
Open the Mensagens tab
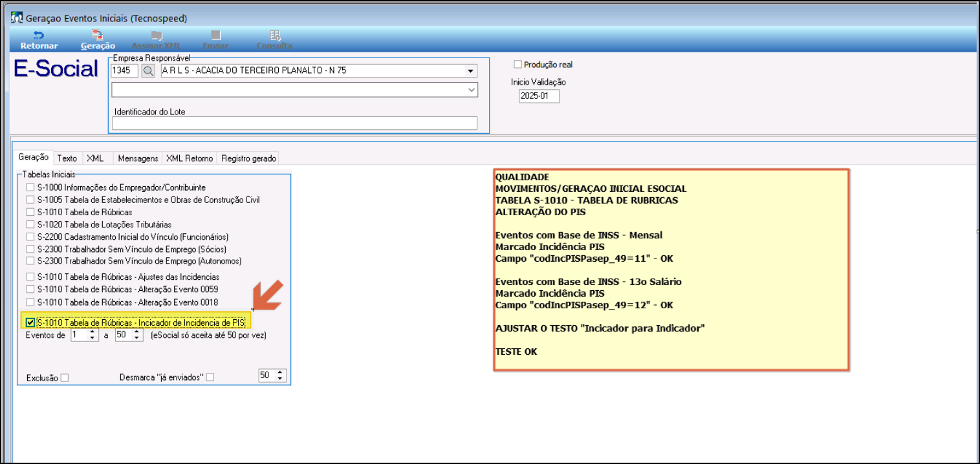(x=138, y=158)
